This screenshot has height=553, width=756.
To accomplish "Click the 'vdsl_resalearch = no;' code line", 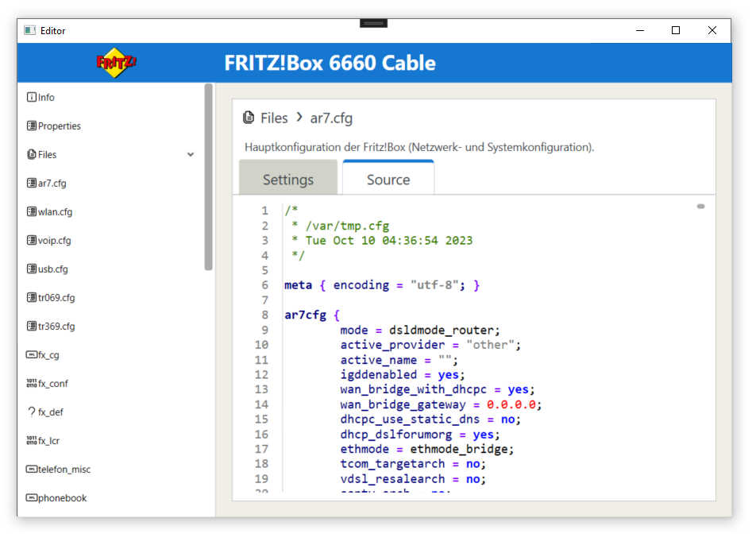I will click(x=413, y=478).
